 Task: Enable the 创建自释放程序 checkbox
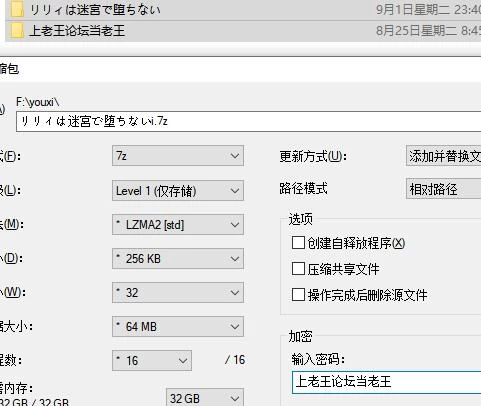pyautogui.click(x=298, y=243)
